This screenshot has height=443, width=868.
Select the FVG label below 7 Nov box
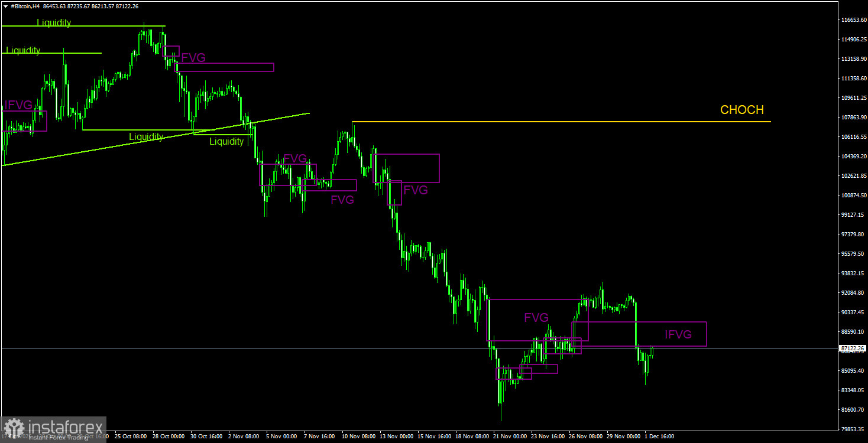coord(342,200)
